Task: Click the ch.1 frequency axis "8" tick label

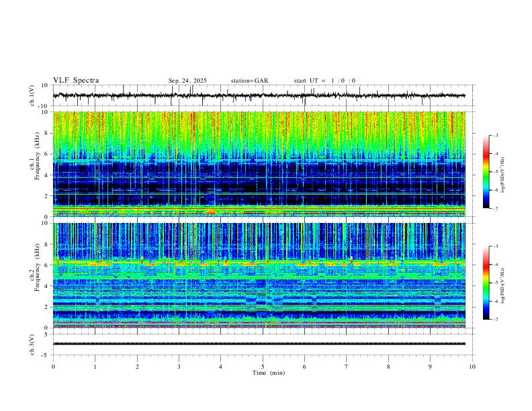Action: click(x=46, y=133)
